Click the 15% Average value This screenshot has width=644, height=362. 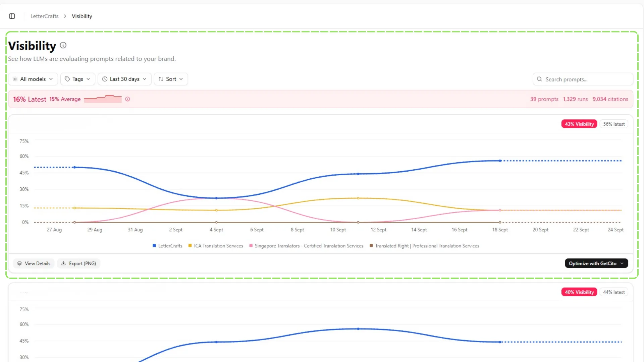click(65, 99)
